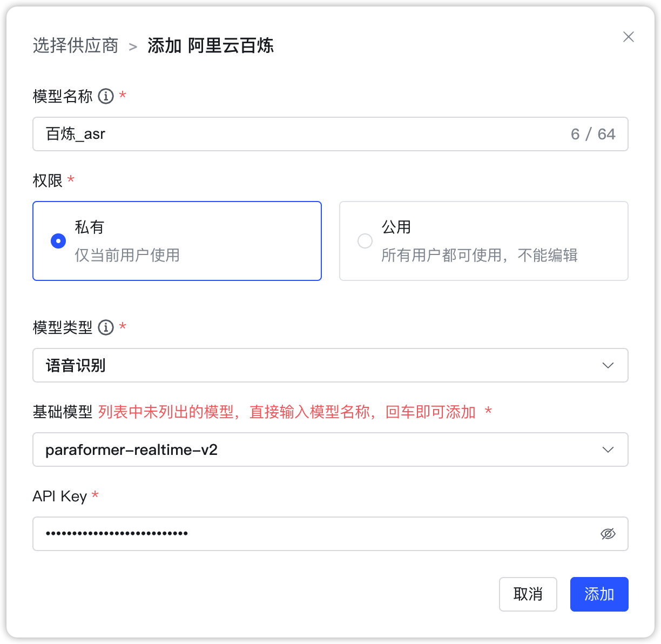Navigate back via 选择供应商 breadcrumb
Viewport: 661px width, 644px height.
[75, 46]
